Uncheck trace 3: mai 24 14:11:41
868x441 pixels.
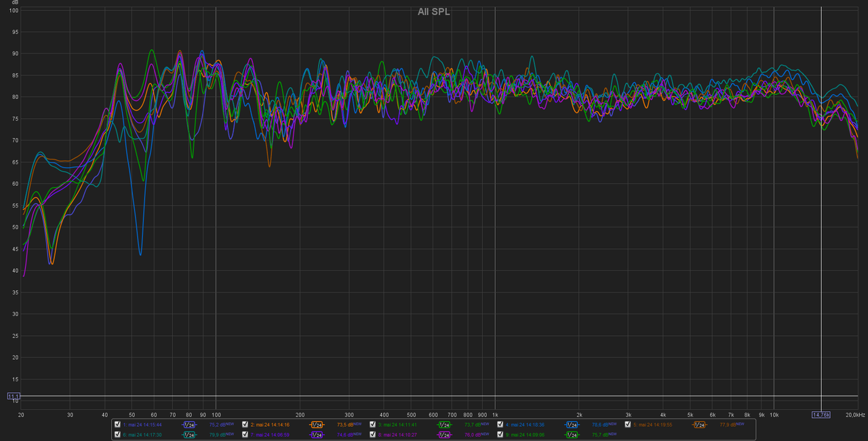pyautogui.click(x=372, y=425)
